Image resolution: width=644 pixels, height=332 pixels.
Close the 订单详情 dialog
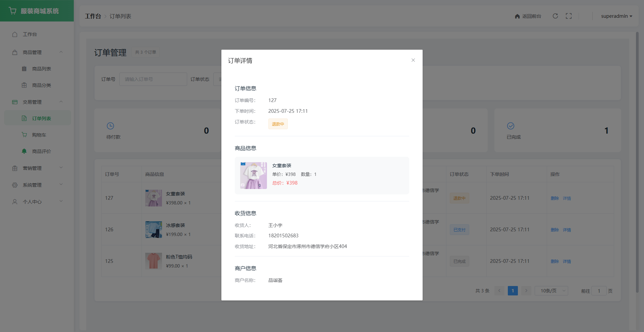(x=413, y=60)
